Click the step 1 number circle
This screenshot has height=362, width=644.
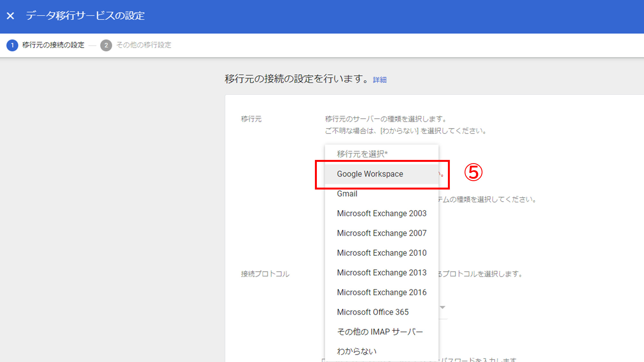12,45
